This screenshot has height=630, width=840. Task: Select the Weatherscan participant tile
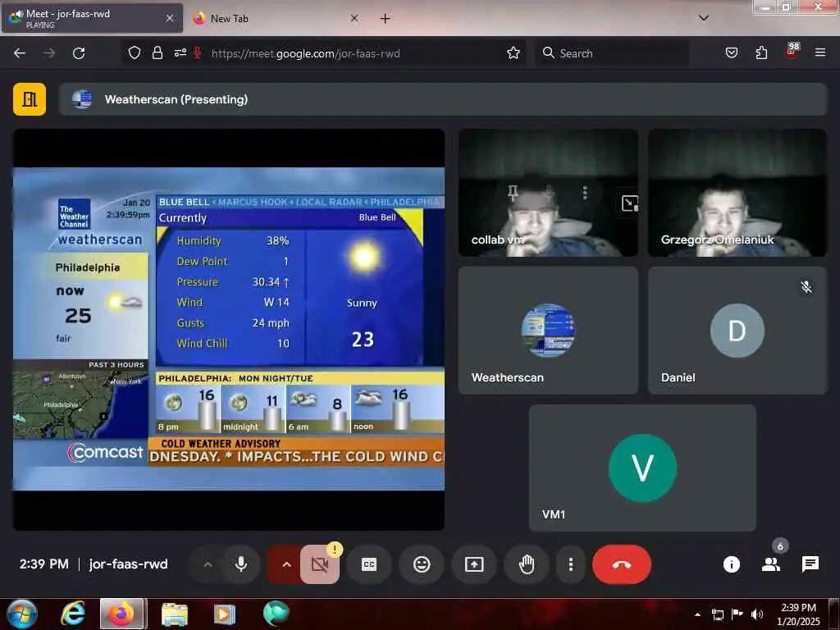[548, 331]
